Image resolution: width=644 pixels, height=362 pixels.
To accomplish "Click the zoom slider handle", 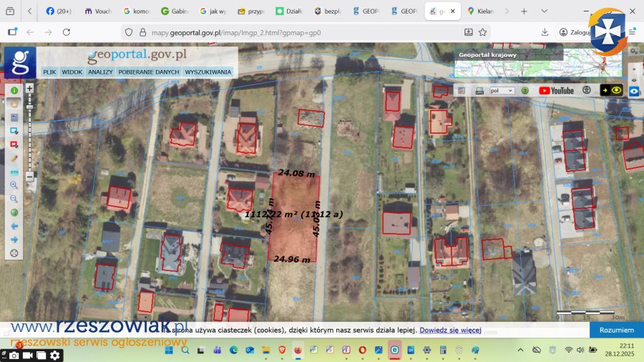I will coord(29,106).
